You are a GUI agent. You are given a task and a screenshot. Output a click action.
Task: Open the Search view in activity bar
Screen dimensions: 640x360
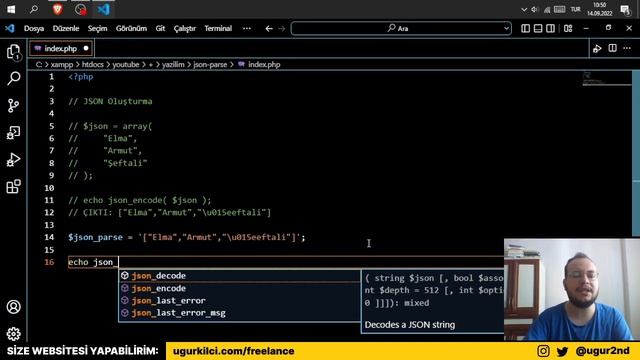(13, 78)
